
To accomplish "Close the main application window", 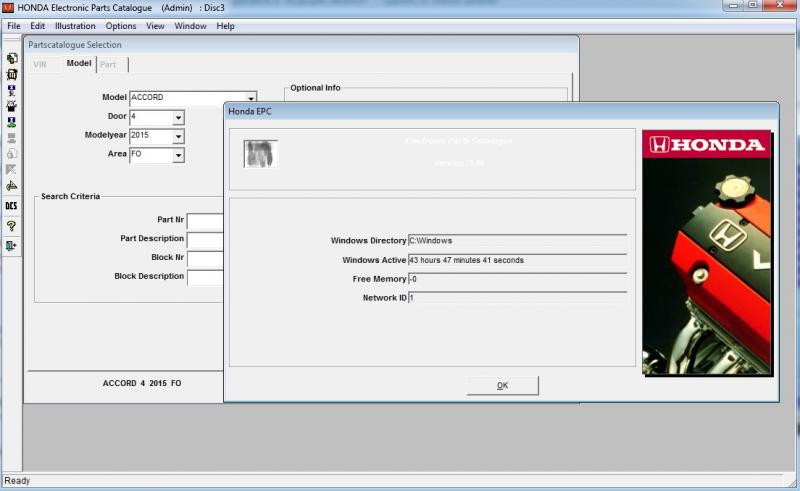I will (780, 5).
